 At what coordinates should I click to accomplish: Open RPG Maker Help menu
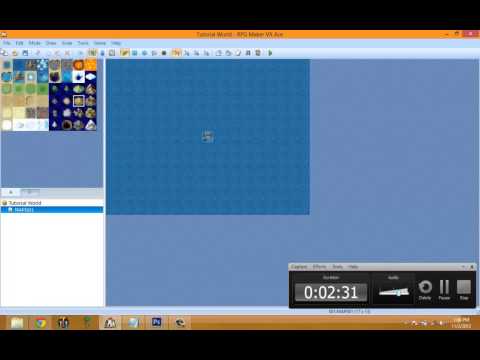click(116, 43)
